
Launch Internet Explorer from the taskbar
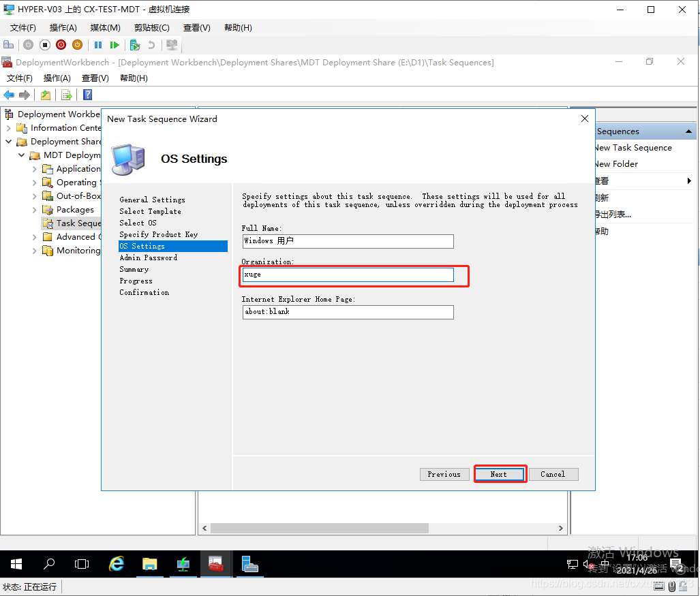click(x=117, y=564)
